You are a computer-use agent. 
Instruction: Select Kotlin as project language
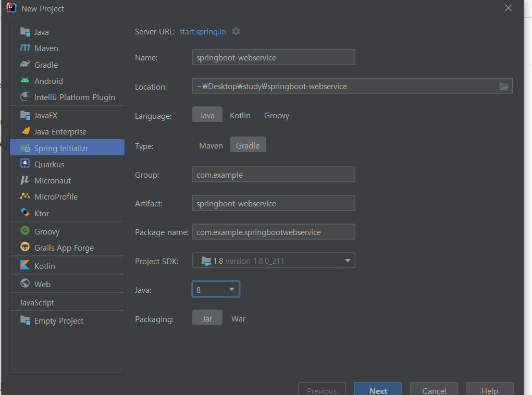240,115
